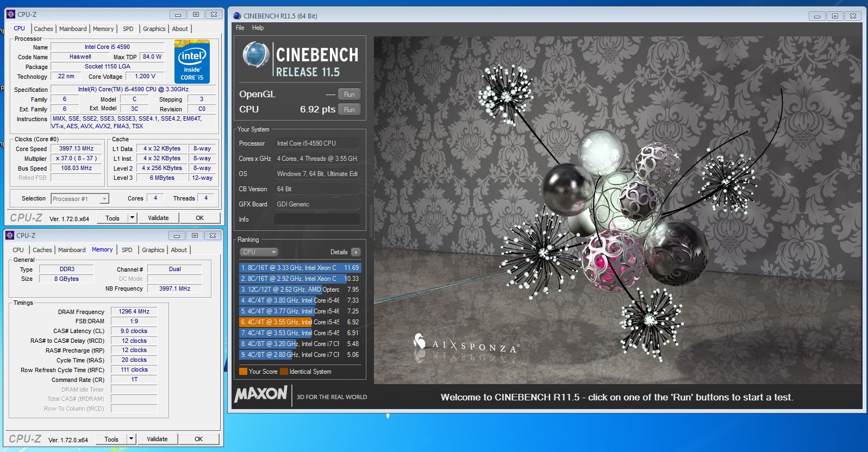
Task: Click Tools button in bottom CPU-Z
Action: pyautogui.click(x=111, y=439)
